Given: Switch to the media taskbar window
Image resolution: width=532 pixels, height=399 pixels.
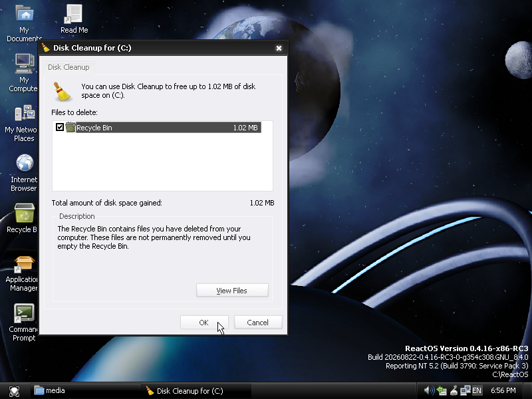Looking at the screenshot, I should [86, 391].
